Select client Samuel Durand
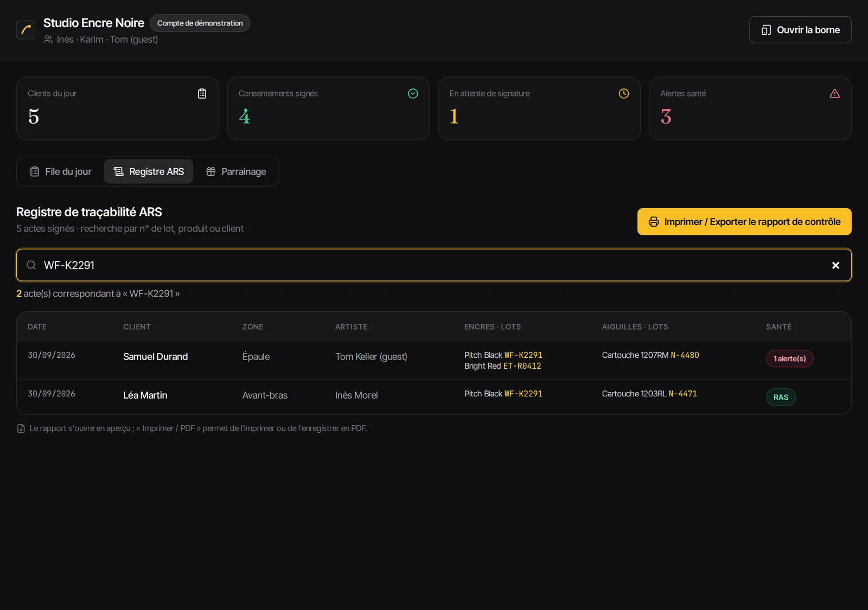The width and height of the screenshot is (868, 610). pyautogui.click(x=156, y=357)
